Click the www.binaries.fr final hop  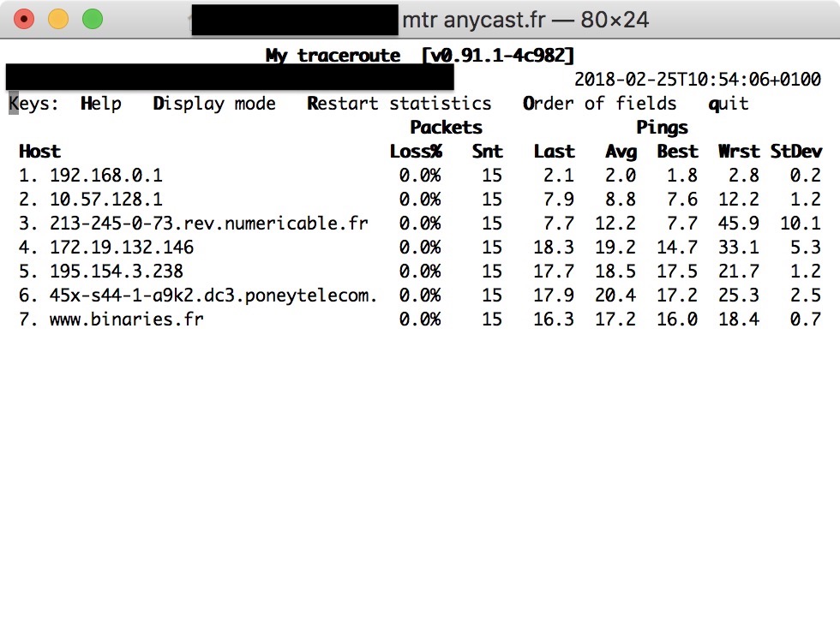click(x=127, y=319)
